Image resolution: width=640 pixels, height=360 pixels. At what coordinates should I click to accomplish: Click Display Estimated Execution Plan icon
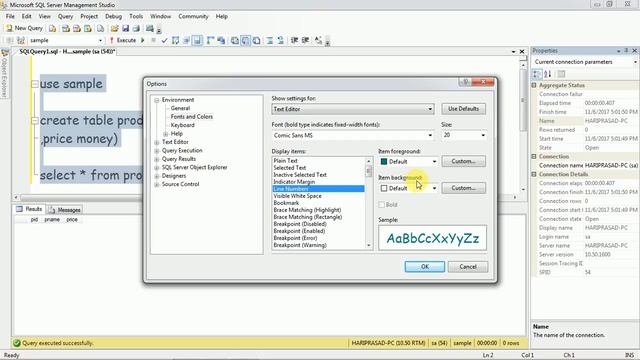[x=175, y=40]
